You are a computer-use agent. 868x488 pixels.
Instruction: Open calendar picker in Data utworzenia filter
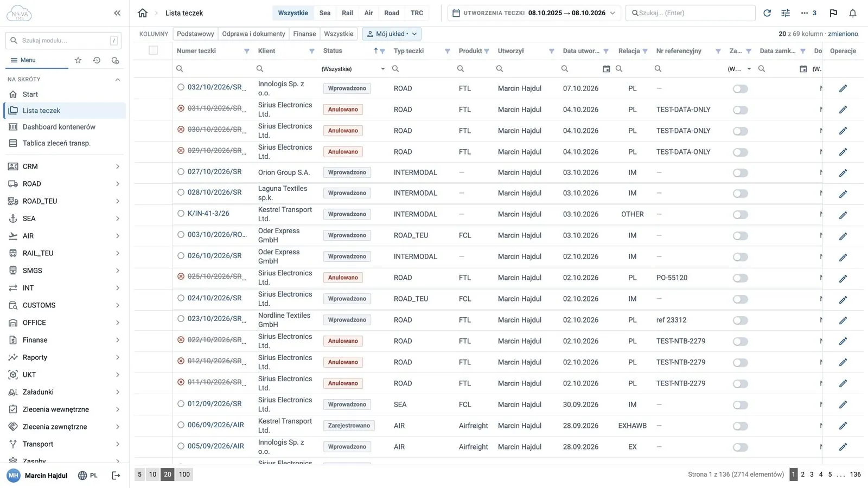pyautogui.click(x=607, y=69)
